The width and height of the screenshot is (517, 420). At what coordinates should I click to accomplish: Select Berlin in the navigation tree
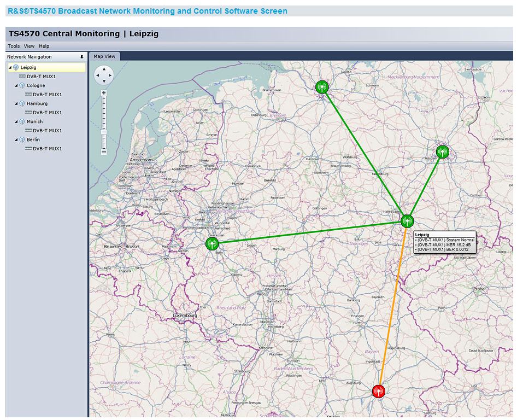(x=33, y=140)
